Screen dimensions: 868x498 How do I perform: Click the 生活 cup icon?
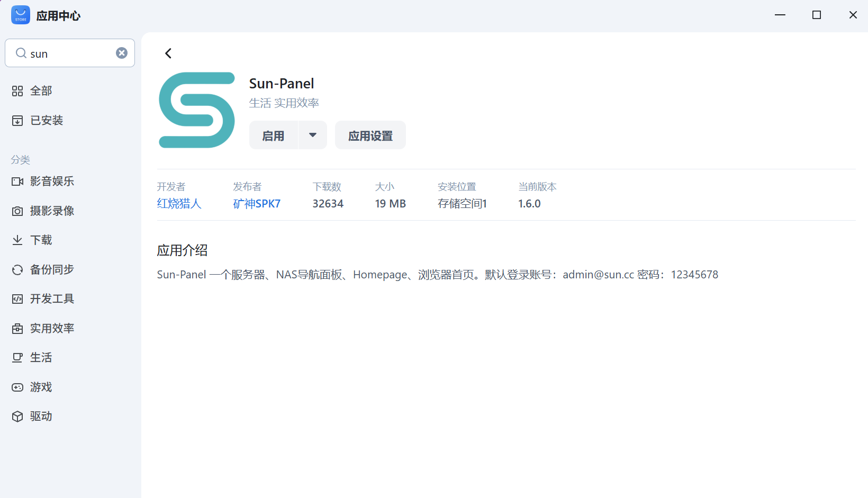tap(17, 358)
